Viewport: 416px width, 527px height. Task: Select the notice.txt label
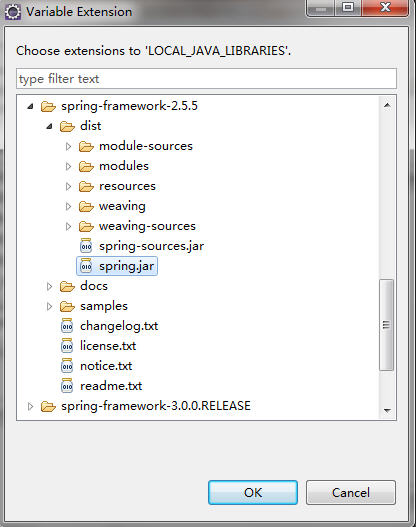tap(106, 366)
